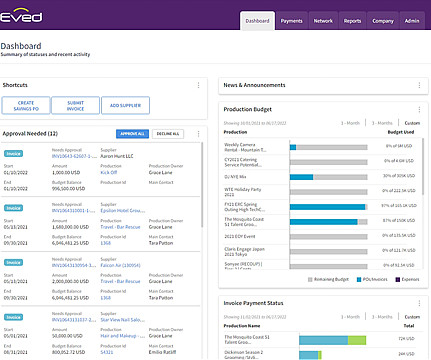Click the Decline All button
The image size is (431, 360).
[x=168, y=134]
